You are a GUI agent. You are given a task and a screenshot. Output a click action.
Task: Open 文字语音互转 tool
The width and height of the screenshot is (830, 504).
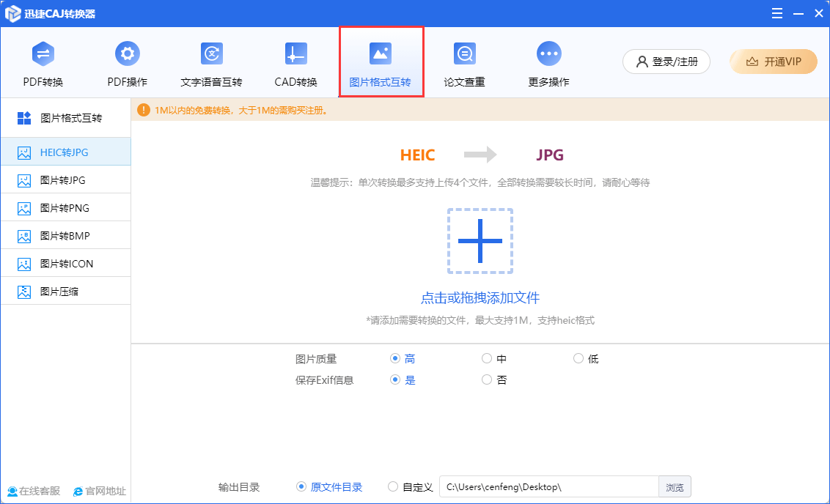211,54
